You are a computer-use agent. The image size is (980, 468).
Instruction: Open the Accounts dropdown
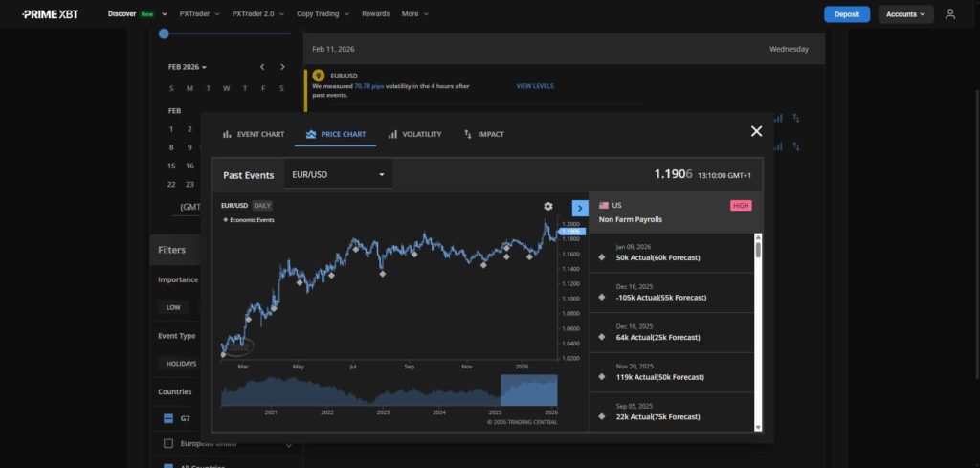point(905,13)
